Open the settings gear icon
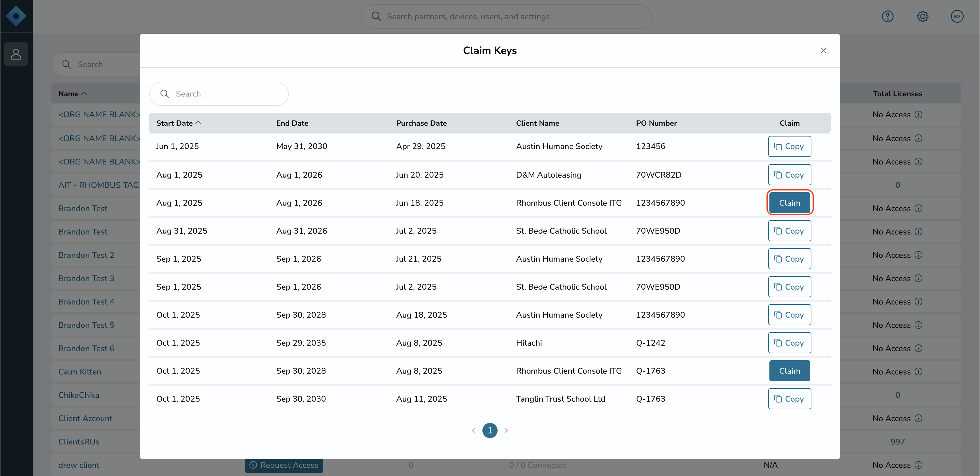The height and width of the screenshot is (476, 980). point(923,16)
